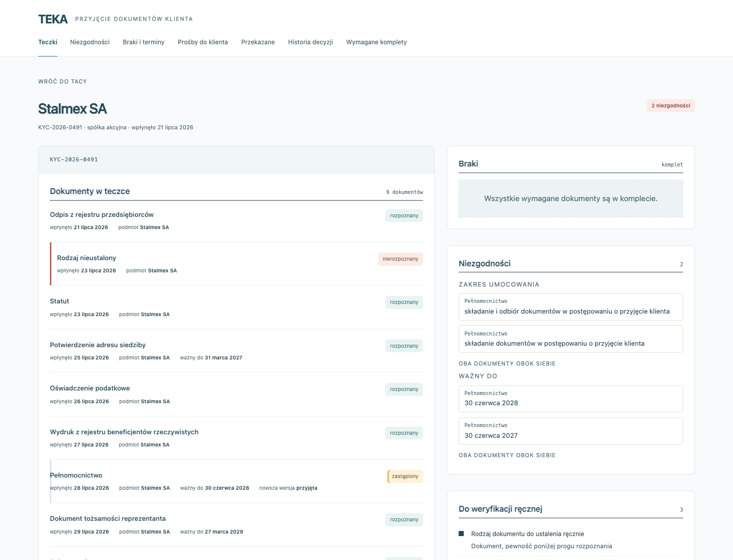733x560 pixels.
Task: Click ważny do 27 marca 2029
Action: tap(212, 532)
